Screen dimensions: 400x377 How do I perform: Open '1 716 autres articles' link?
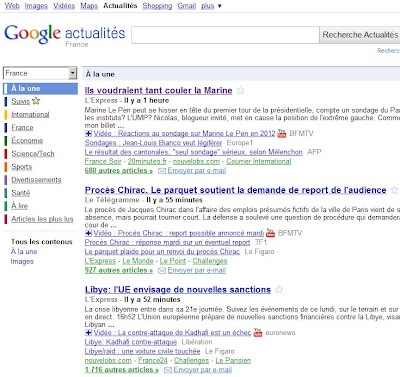pos(122,370)
